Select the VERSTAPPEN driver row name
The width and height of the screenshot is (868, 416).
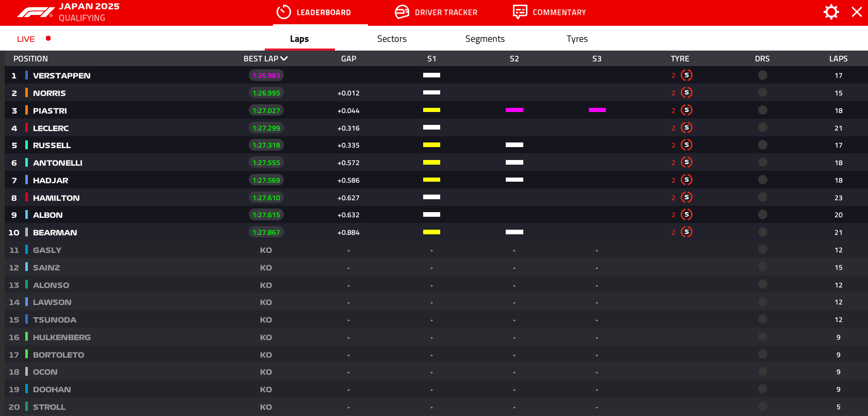point(61,75)
